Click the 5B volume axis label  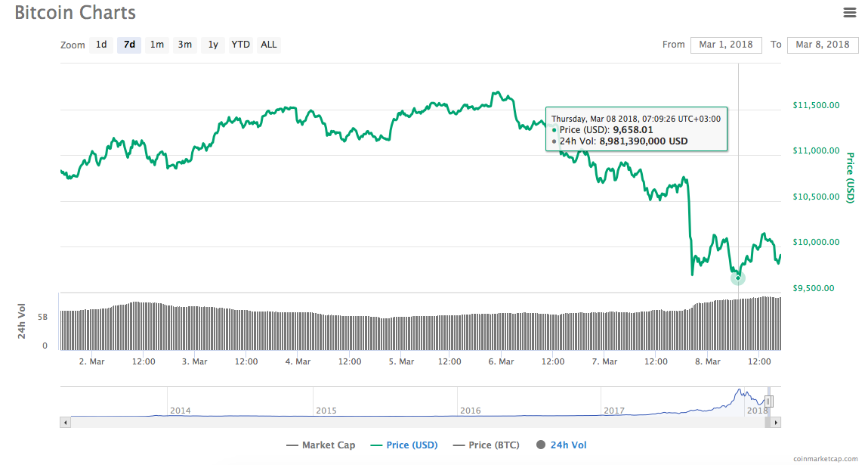pos(42,317)
